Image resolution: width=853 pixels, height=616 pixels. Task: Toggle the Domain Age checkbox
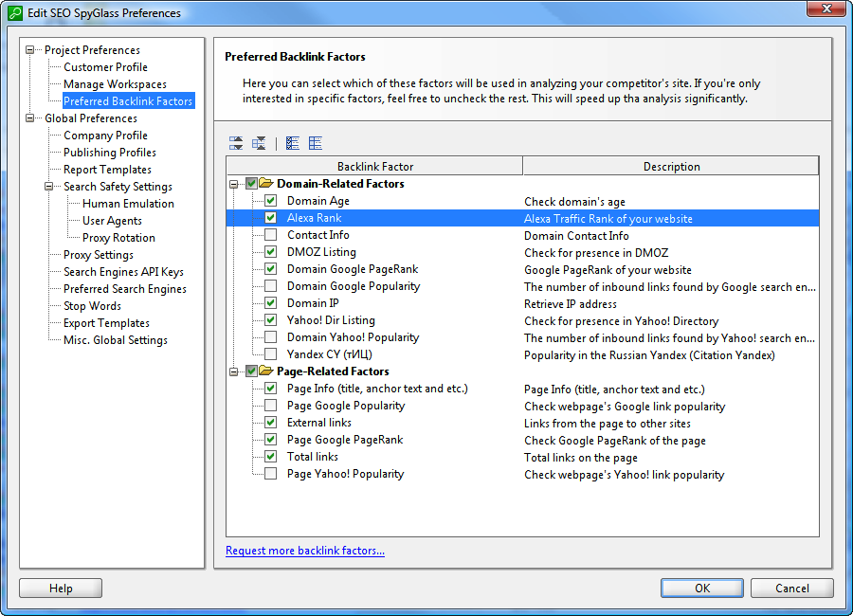pyautogui.click(x=270, y=200)
